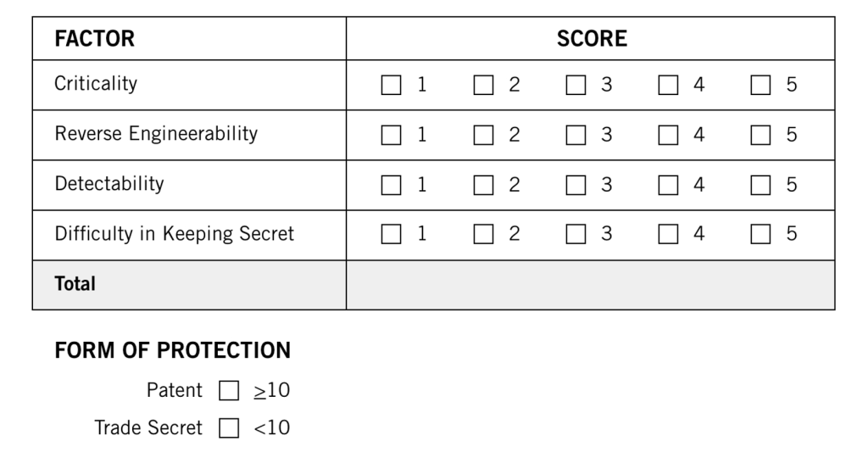Mark Detectability score 1 checkbox

pyautogui.click(x=391, y=185)
